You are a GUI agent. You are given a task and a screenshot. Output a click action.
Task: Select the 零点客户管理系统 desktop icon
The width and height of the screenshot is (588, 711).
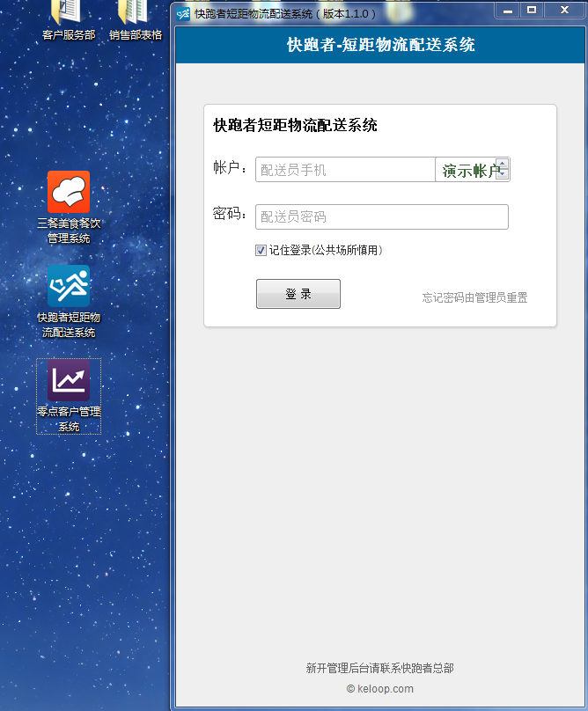pos(69,396)
